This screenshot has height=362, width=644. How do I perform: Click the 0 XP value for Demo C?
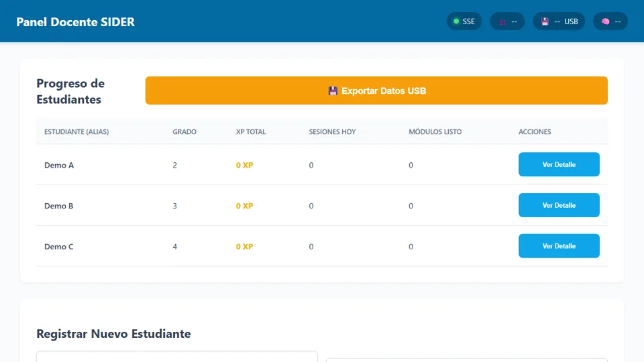[x=244, y=246]
